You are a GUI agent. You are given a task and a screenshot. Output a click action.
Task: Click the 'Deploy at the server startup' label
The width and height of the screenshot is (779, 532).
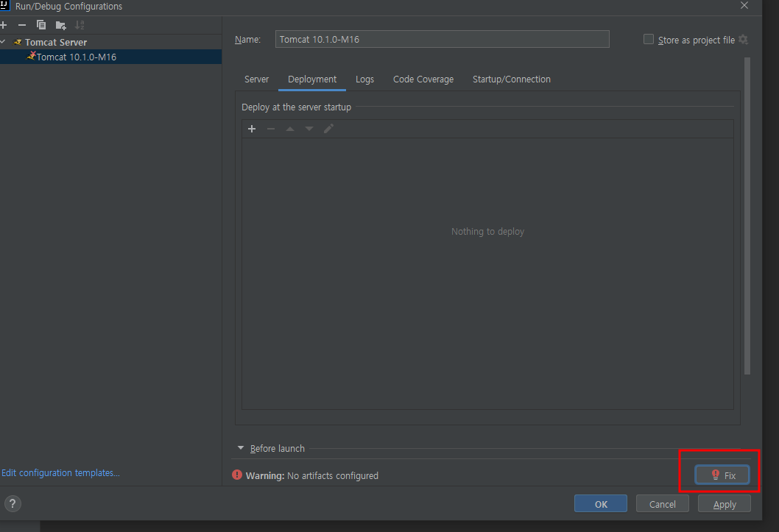click(x=296, y=107)
